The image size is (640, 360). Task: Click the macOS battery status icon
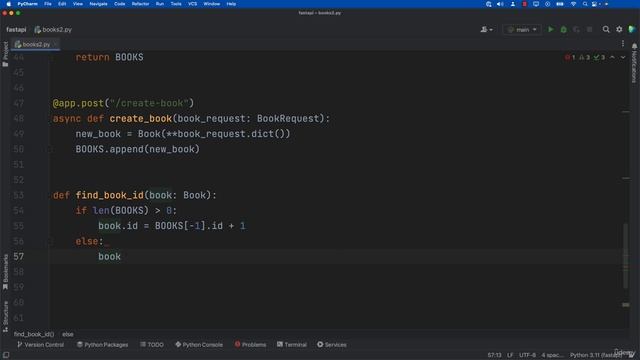tap(560, 4)
